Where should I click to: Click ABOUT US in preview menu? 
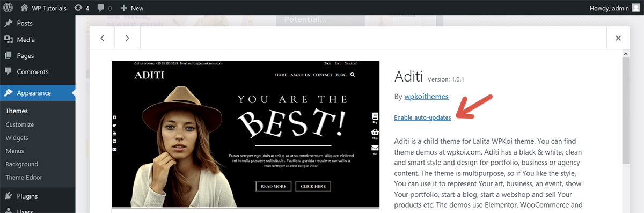pyautogui.click(x=300, y=75)
